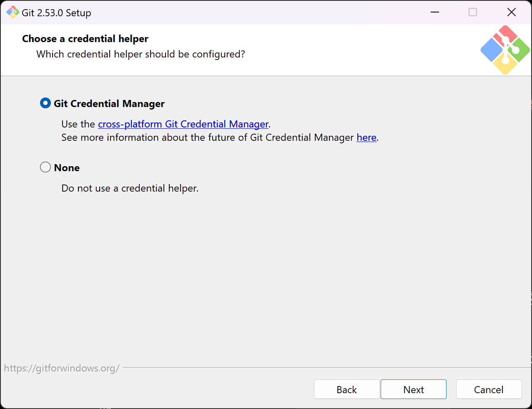The image size is (532, 409).
Task: Click the "None" option label text
Action: click(67, 168)
